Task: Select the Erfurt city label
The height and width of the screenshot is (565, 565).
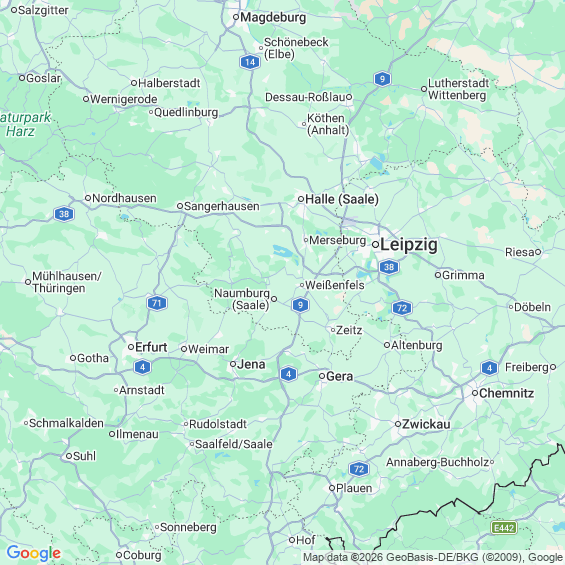Action: pyautogui.click(x=151, y=347)
